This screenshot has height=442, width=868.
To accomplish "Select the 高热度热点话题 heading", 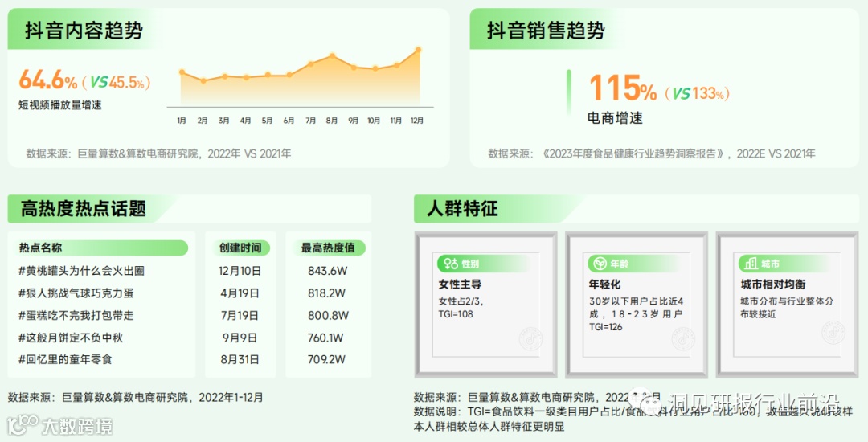I will [83, 209].
